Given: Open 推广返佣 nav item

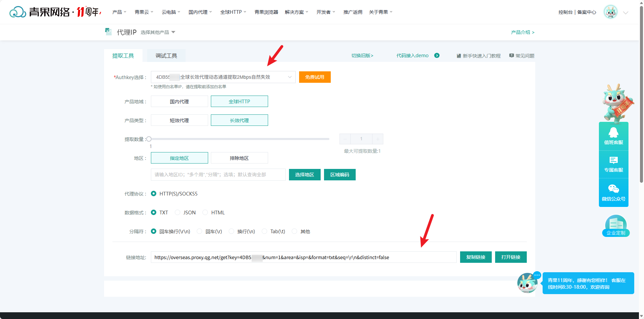Looking at the screenshot, I should [353, 12].
